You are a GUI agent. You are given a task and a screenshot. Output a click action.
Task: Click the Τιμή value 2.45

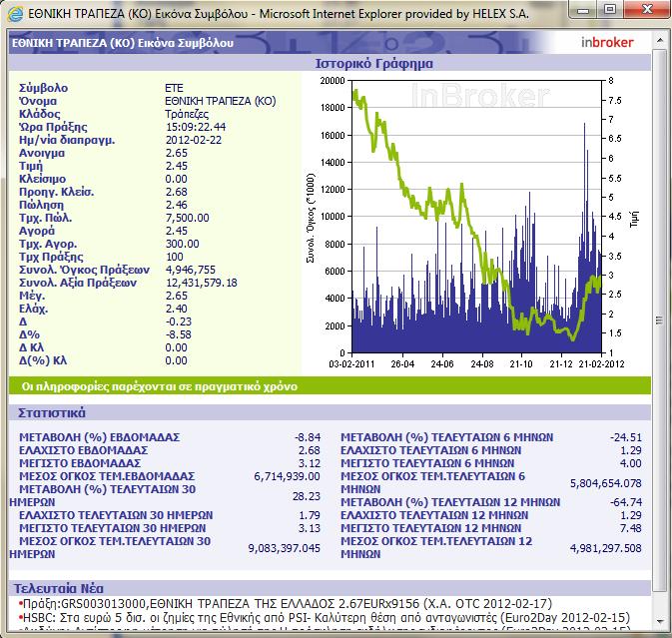(177, 166)
